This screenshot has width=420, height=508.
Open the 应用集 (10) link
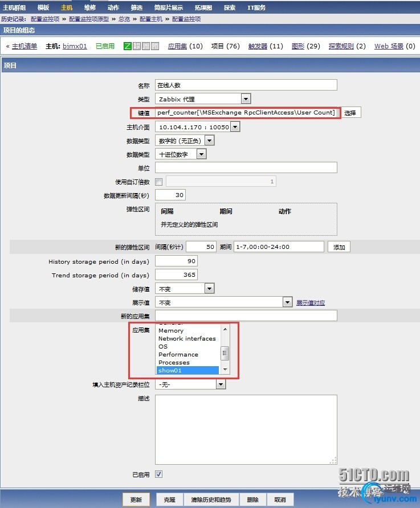(178, 46)
